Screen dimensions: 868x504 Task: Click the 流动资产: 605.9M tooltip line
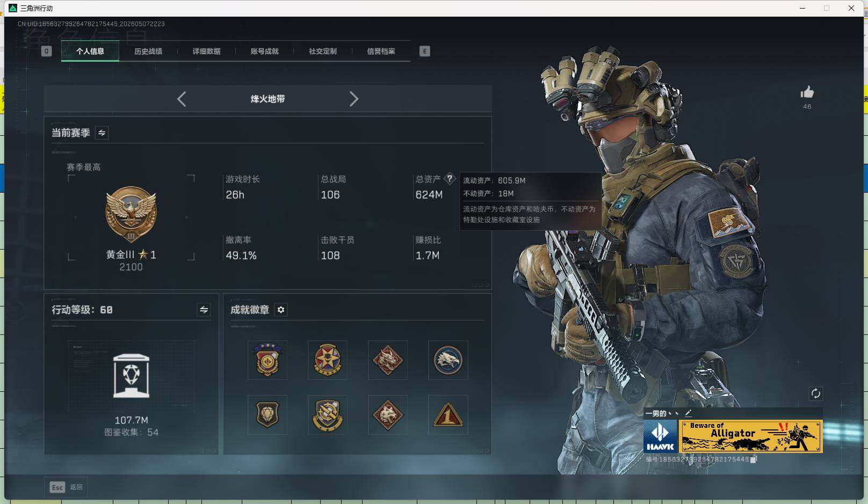(x=494, y=180)
